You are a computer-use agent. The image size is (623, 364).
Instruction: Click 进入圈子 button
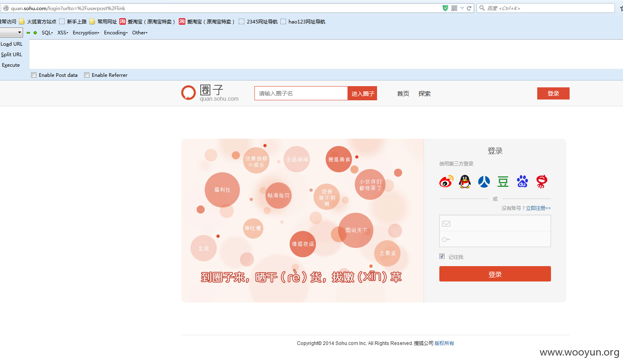click(x=362, y=93)
